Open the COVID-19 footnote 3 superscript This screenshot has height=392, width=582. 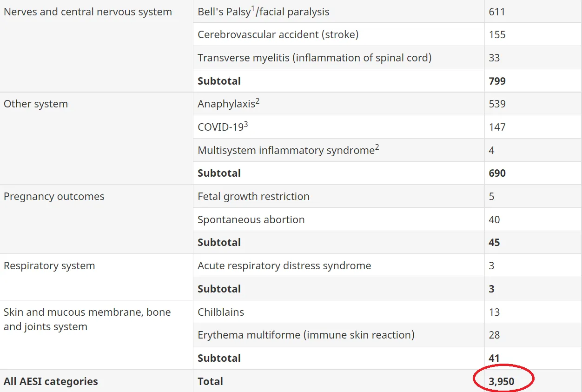point(246,124)
